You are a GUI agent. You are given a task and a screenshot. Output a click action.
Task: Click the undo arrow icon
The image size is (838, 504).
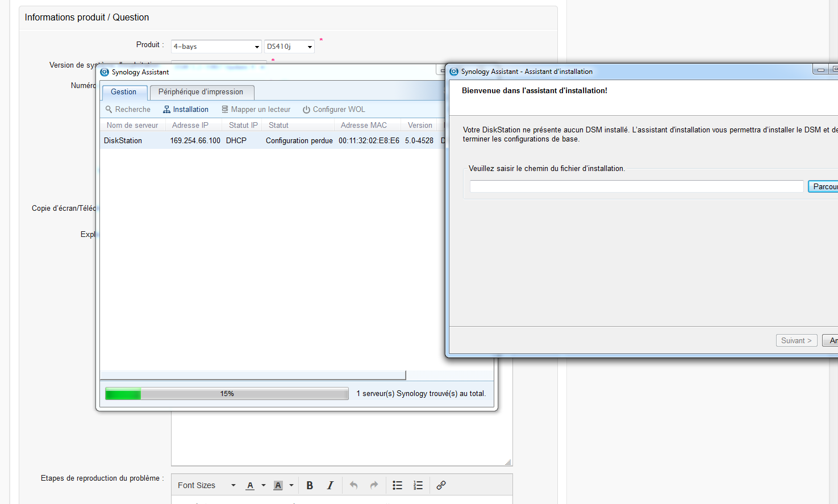click(x=353, y=485)
